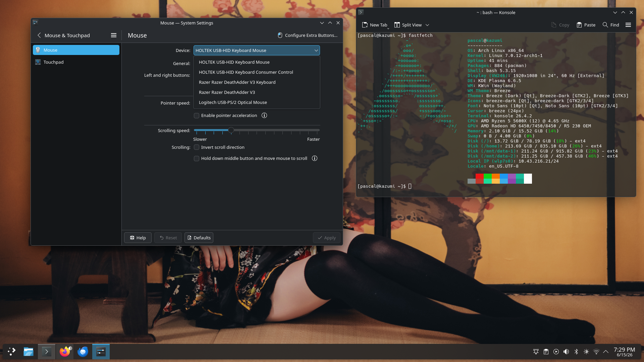This screenshot has height=362, width=644.
Task: Enable hold middle button to scroll
Action: coord(197,159)
